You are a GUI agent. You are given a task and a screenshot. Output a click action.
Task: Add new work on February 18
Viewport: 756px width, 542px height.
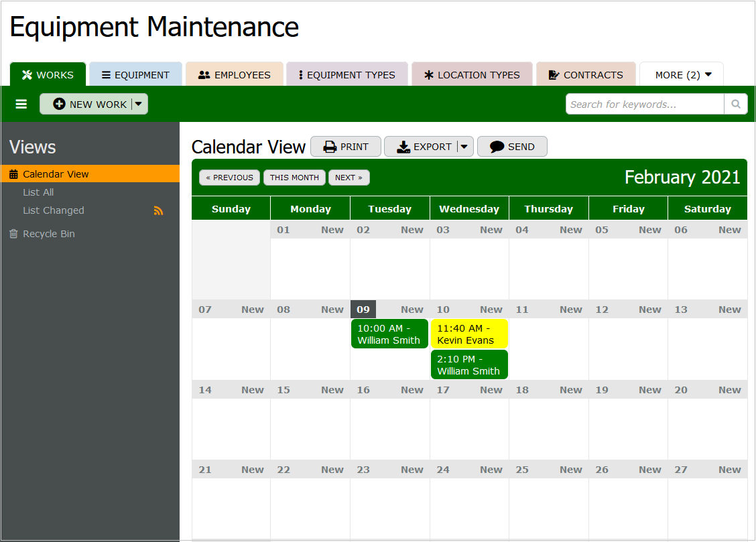click(570, 390)
